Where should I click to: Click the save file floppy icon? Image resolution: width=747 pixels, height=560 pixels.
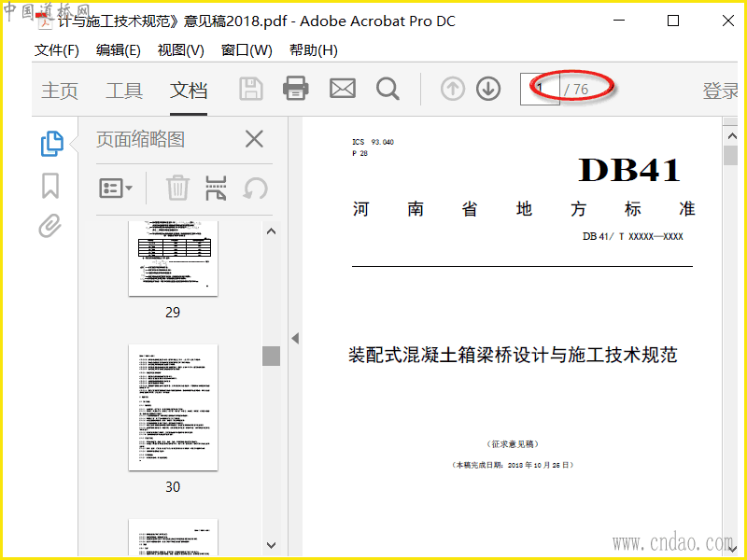pos(251,89)
